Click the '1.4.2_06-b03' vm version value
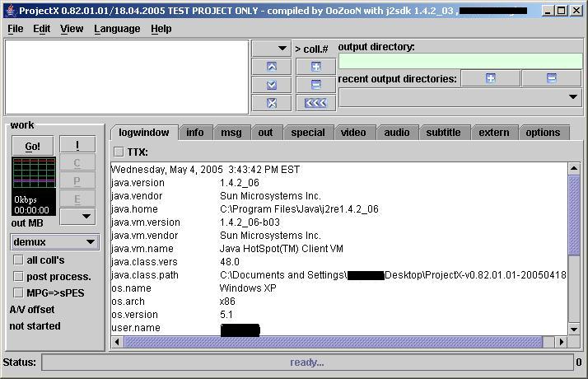The width and height of the screenshot is (588, 379). [250, 222]
